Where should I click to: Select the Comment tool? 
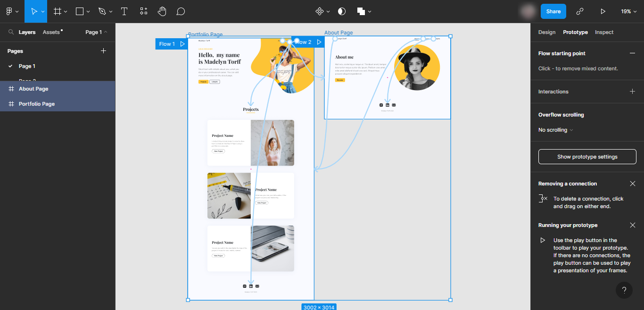181,11
